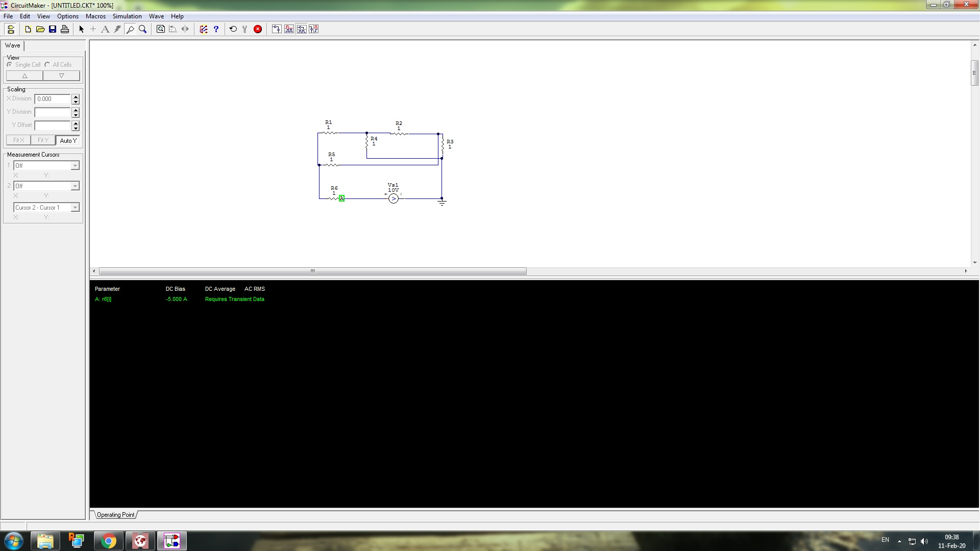980x551 pixels.
Task: Select the Delete lightning tool
Action: click(x=117, y=29)
